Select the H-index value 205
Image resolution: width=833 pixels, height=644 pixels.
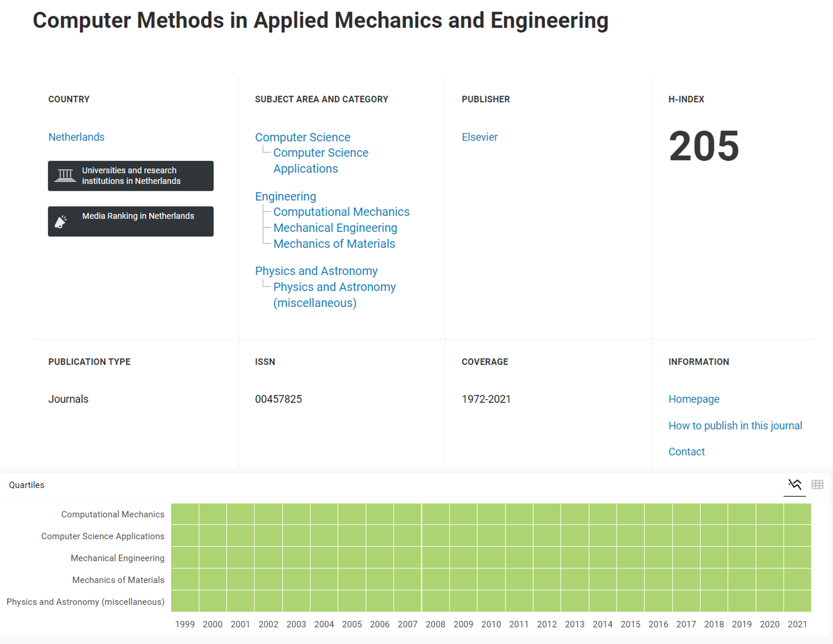click(x=704, y=146)
